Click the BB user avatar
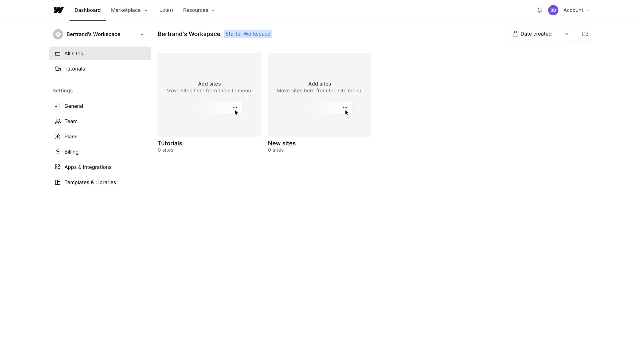The height and width of the screenshot is (364, 641). 553,10
